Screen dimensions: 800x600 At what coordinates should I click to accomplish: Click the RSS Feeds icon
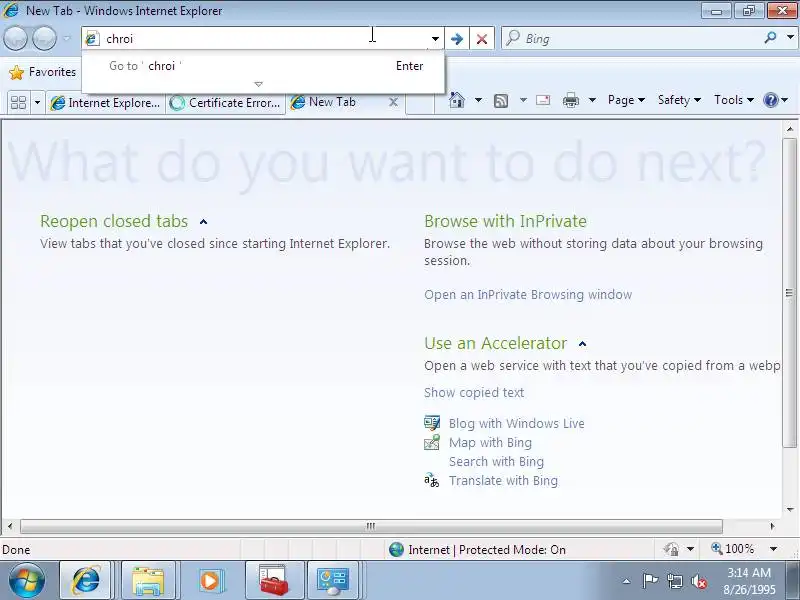point(501,101)
